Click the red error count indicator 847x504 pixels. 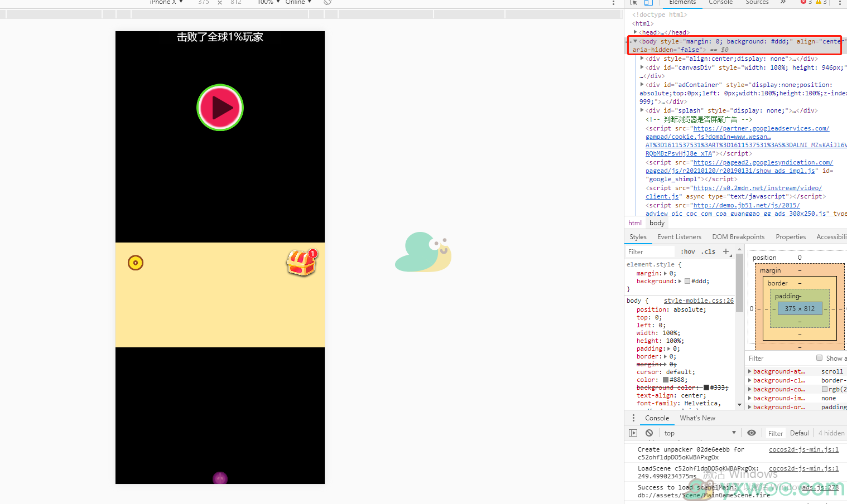pyautogui.click(x=806, y=2)
